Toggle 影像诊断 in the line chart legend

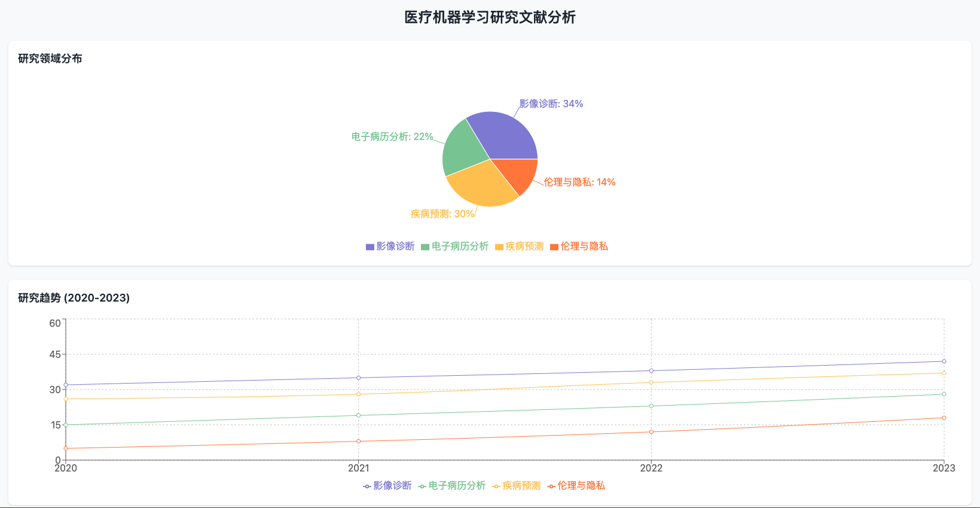point(387,486)
